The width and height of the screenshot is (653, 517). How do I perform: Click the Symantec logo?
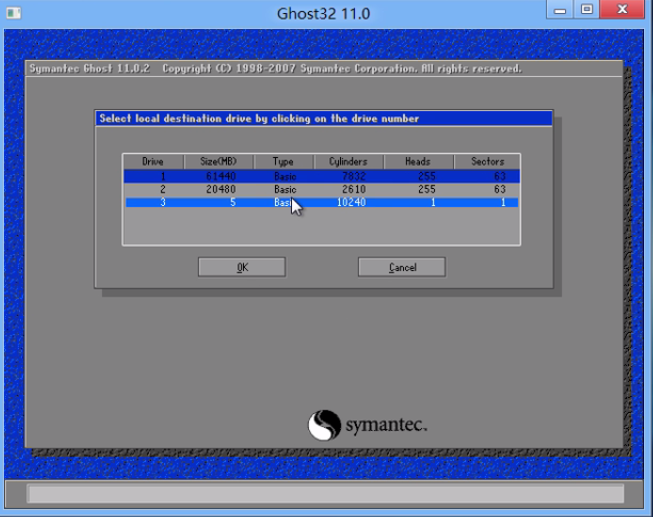(367, 425)
